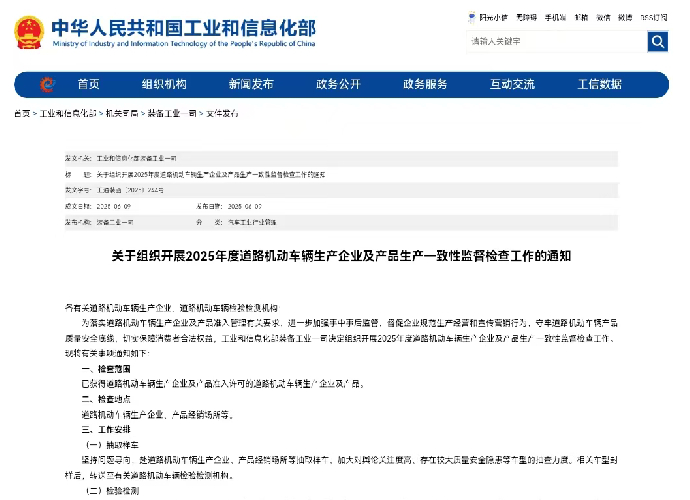Click the magnifying glass search button
The image size is (690, 500).
click(x=657, y=41)
